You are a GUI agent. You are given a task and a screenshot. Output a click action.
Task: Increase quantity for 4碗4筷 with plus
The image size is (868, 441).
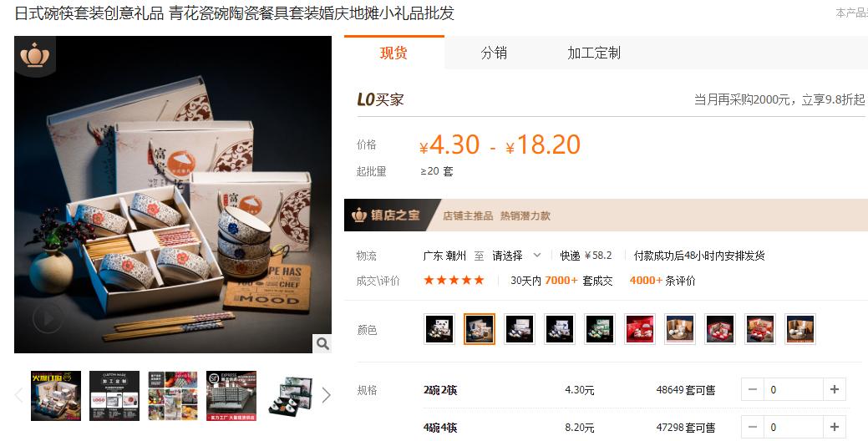tap(835, 427)
